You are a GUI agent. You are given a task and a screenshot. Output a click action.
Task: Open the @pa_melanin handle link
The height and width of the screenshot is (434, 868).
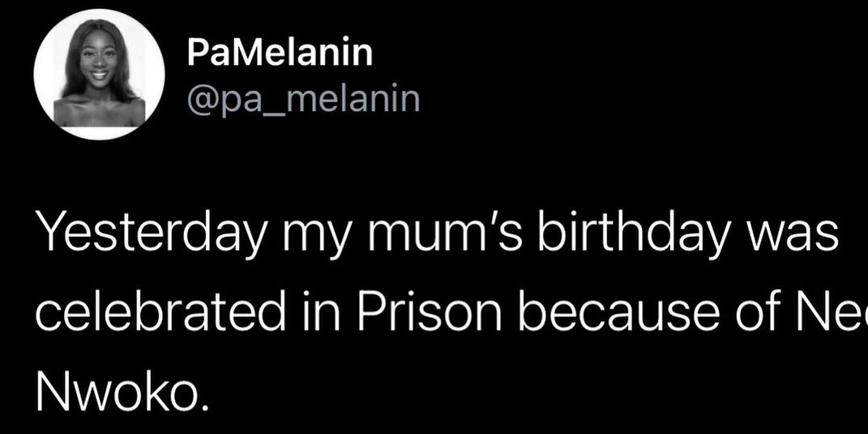tap(303, 99)
